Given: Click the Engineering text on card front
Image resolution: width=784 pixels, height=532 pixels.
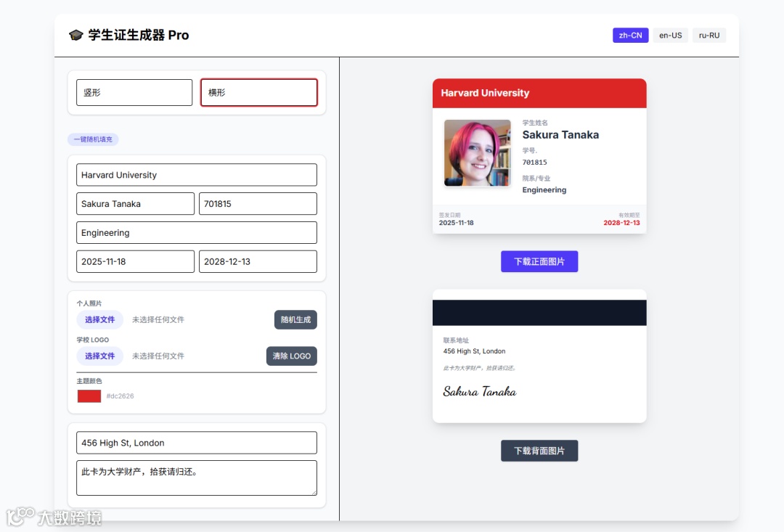Looking at the screenshot, I should [x=544, y=190].
